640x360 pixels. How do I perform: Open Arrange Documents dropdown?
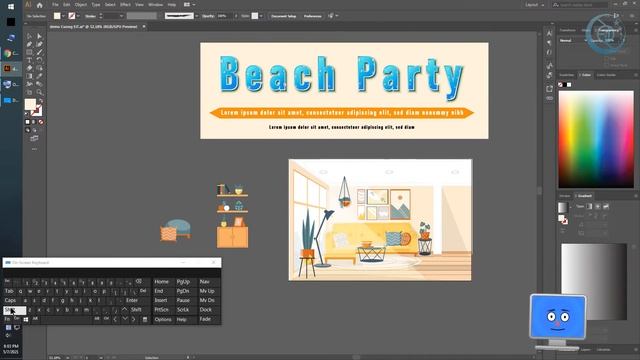coord(189,4)
